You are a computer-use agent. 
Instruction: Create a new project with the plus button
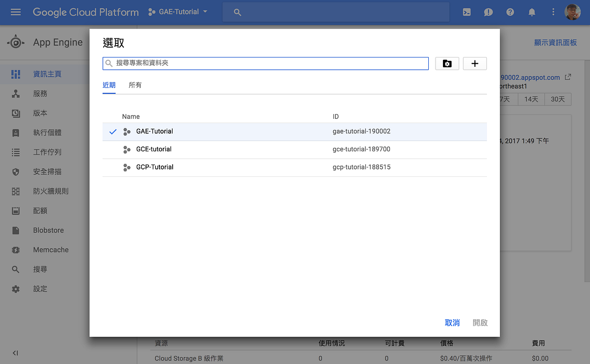(474, 63)
